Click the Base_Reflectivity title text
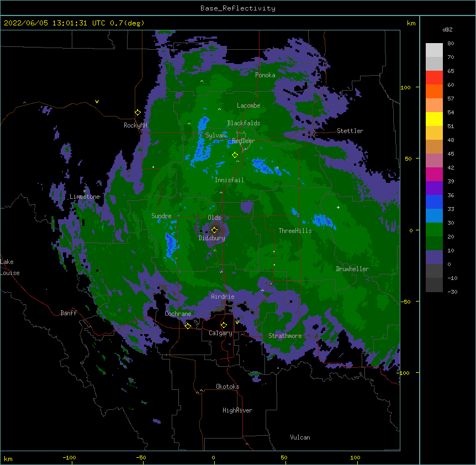 pos(237,8)
